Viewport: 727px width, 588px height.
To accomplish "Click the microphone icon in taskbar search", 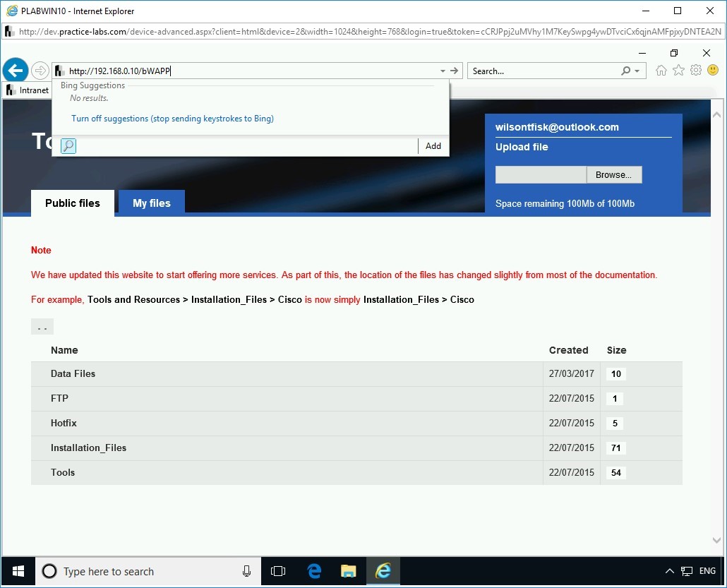I will click(x=246, y=571).
